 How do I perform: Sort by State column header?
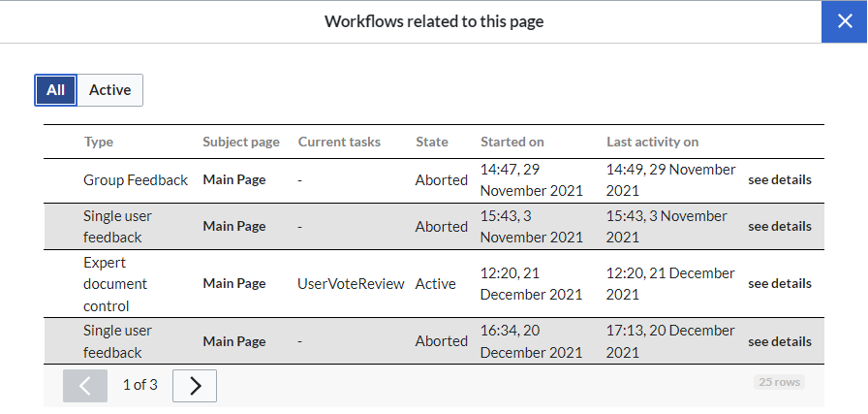coord(432,142)
